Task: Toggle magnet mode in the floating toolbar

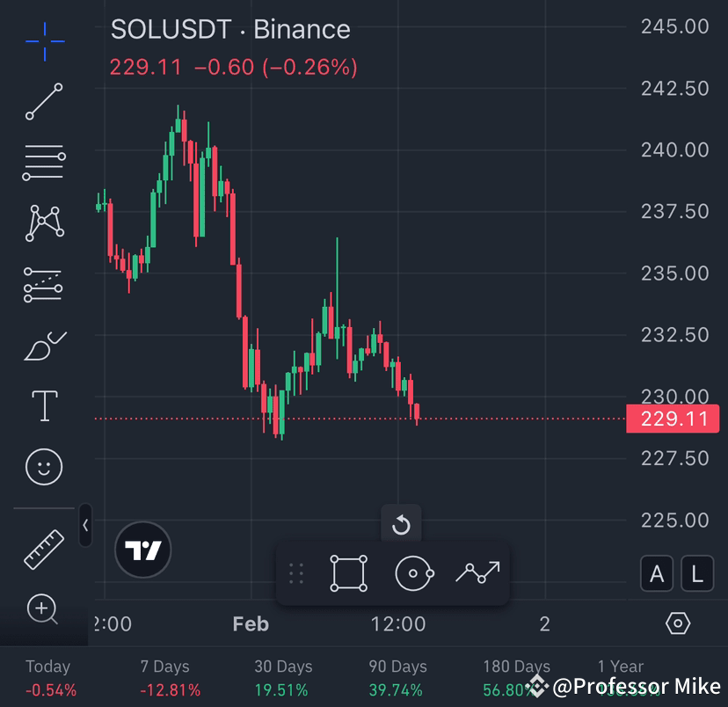Action: pyautogui.click(x=413, y=573)
